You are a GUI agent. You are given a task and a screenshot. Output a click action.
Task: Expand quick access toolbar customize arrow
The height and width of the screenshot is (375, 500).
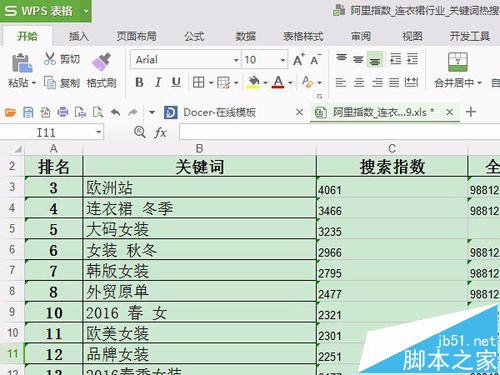(152, 112)
